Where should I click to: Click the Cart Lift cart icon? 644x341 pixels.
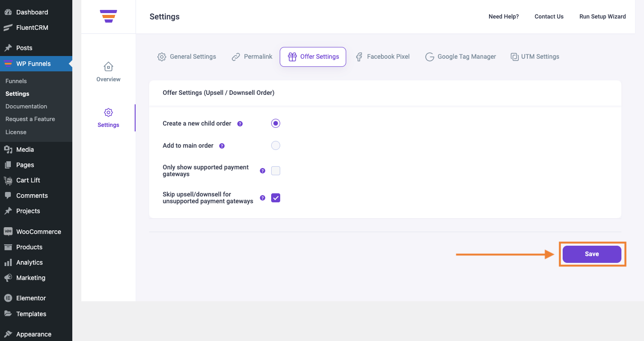[x=8, y=180]
